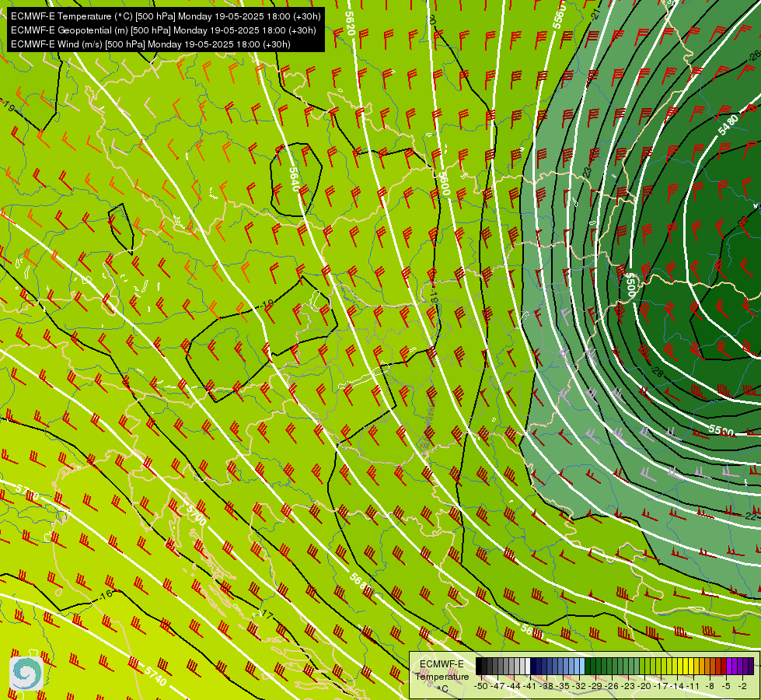The image size is (761, 700).
Task: Click the legend tick label -11
Action: click(693, 686)
